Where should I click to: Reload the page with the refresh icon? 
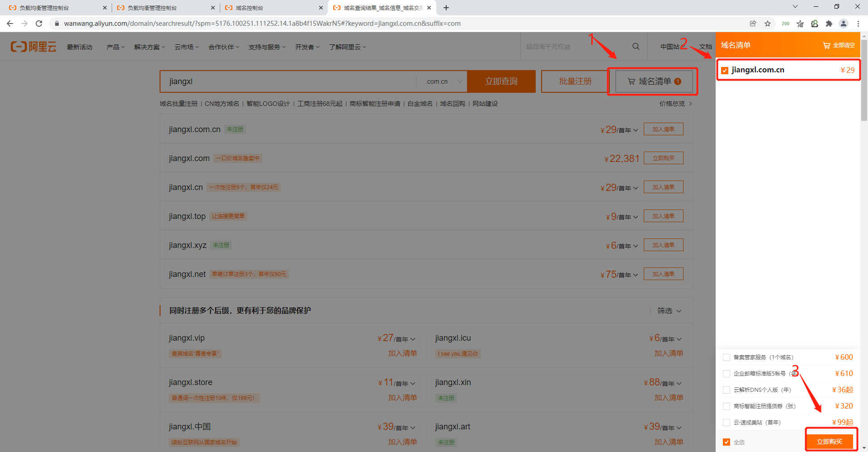point(39,24)
